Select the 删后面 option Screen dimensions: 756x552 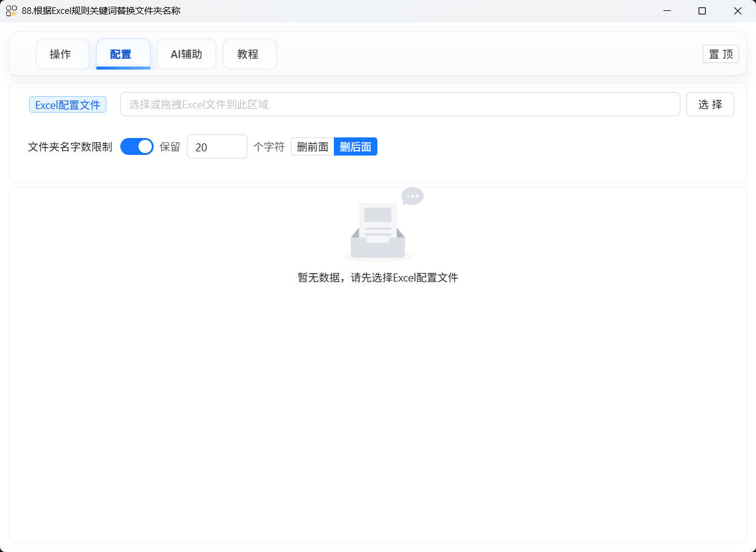coord(356,146)
